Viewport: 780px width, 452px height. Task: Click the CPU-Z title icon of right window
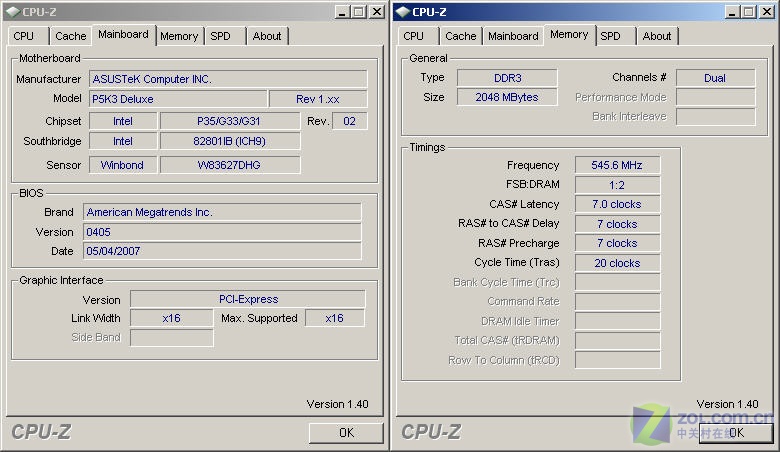point(403,12)
